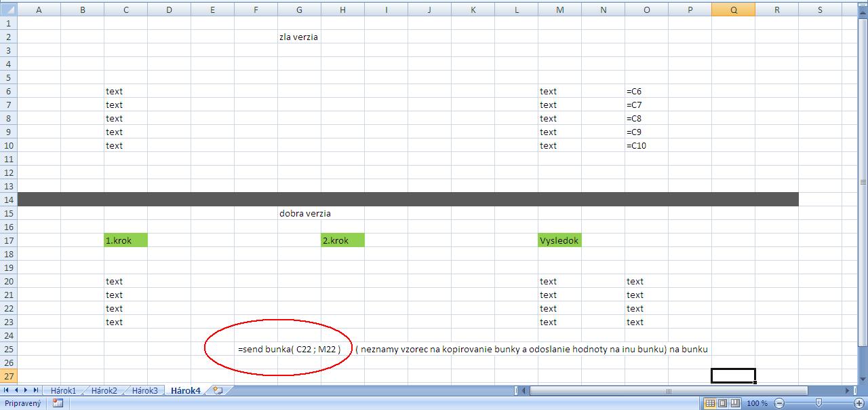The width and height of the screenshot is (868, 410).
Task: Click the zoom in plus button
Action: tap(859, 403)
